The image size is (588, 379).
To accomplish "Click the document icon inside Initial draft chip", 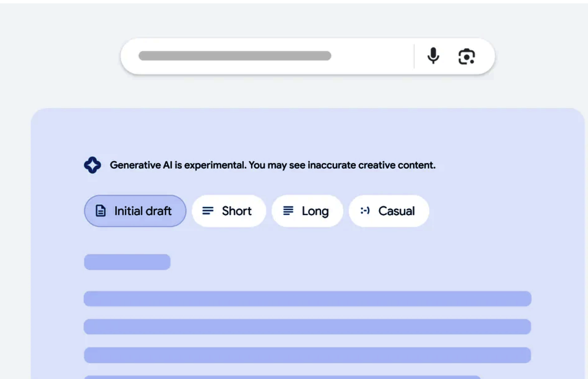I will coord(101,211).
